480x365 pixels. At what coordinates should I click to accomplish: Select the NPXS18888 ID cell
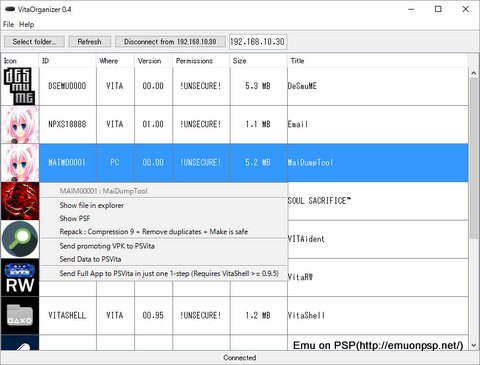coord(68,125)
